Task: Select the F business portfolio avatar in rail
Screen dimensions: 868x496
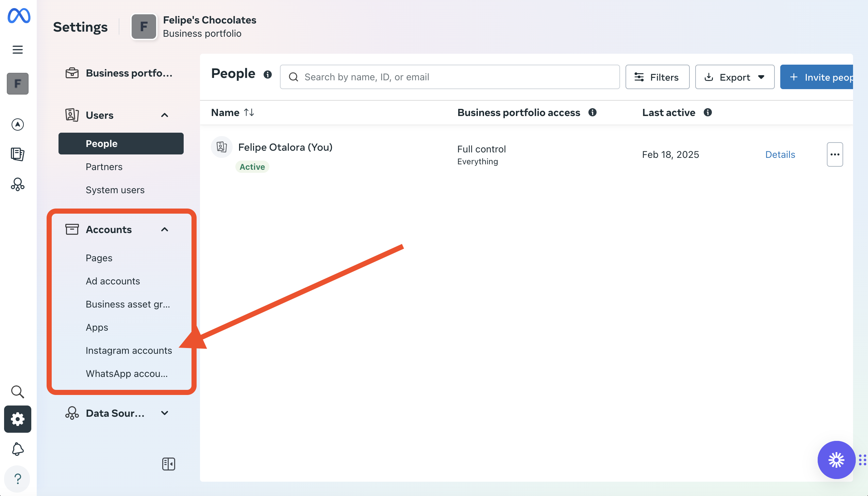Action: 18,83
